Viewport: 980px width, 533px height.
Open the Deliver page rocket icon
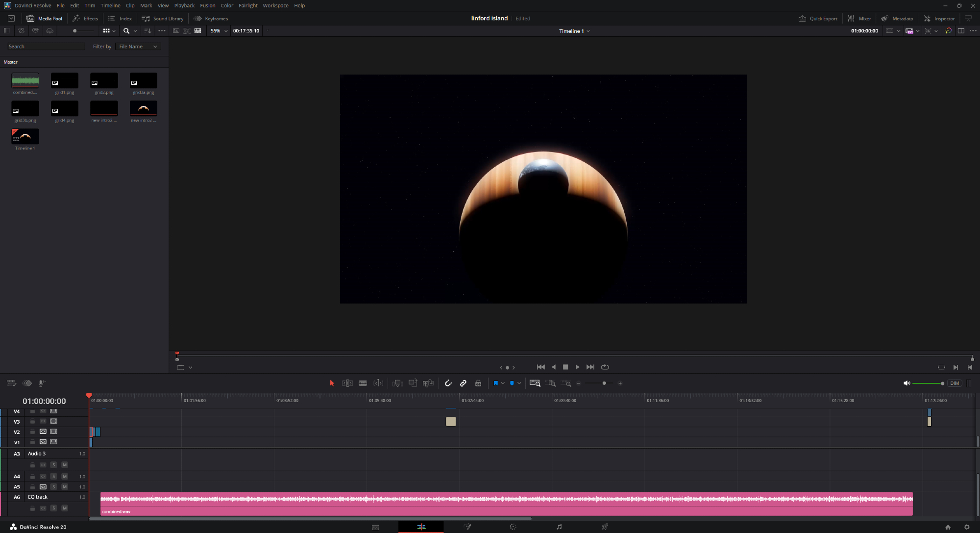(x=605, y=527)
